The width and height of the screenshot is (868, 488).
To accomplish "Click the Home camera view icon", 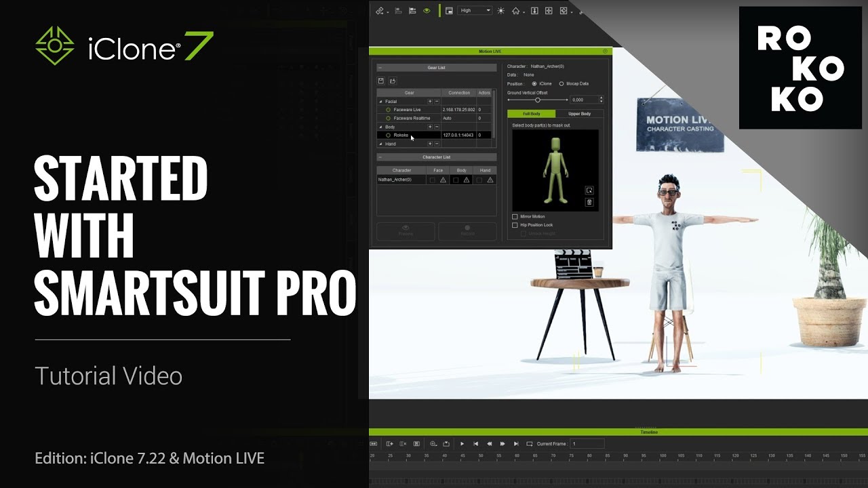I will point(515,11).
